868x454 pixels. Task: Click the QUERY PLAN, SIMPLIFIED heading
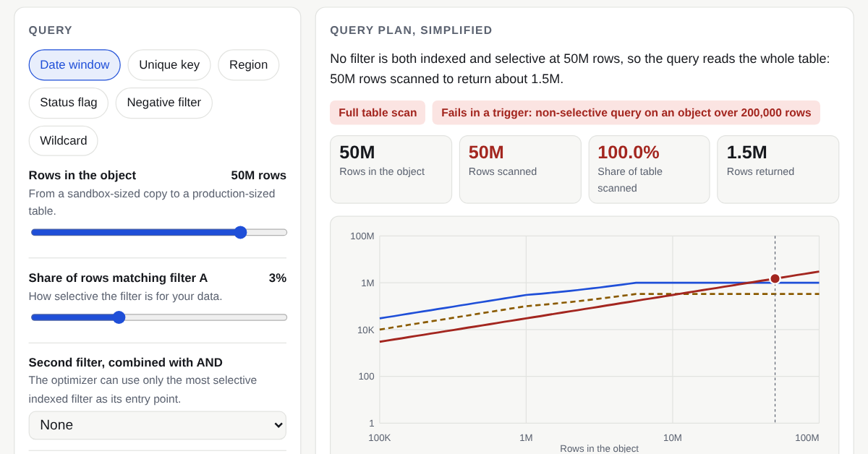[x=411, y=30]
